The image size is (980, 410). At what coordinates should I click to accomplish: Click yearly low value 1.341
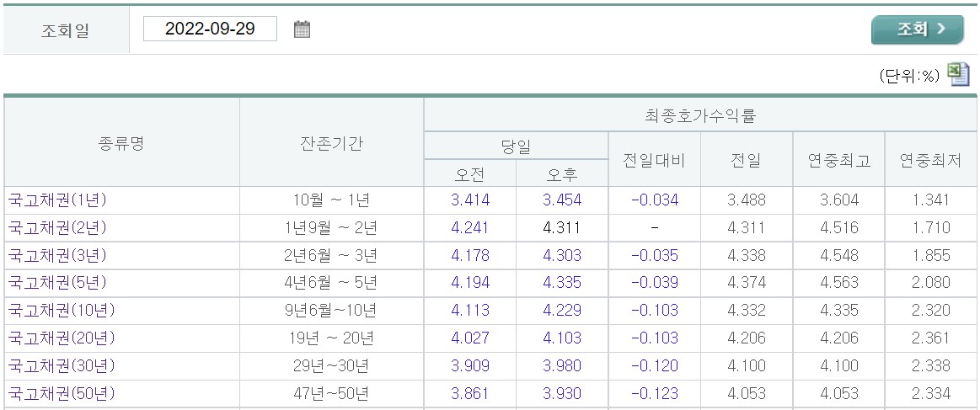930,200
